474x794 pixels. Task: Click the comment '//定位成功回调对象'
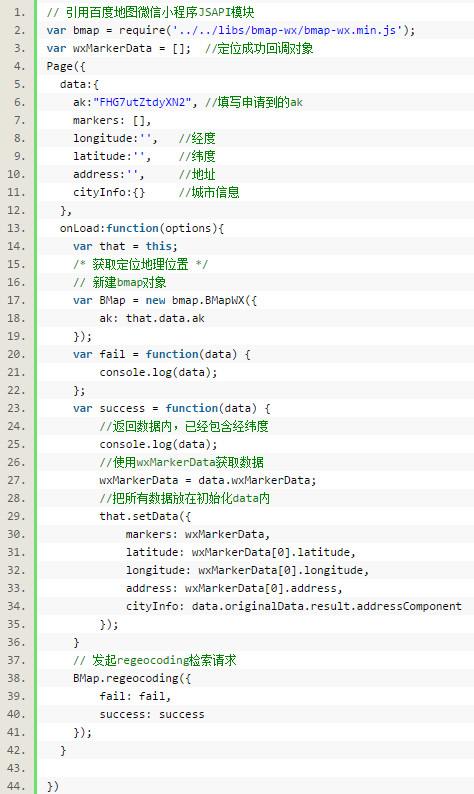point(259,49)
